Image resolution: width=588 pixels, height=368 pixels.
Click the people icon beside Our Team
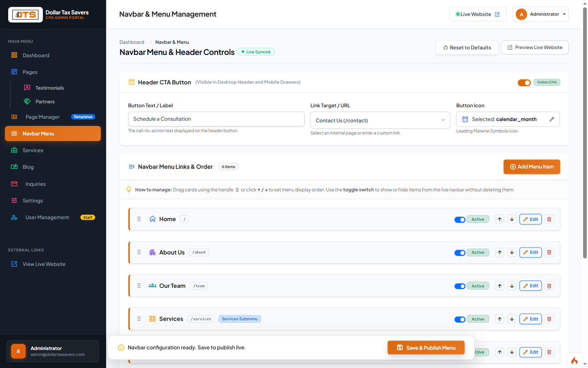pyautogui.click(x=153, y=286)
